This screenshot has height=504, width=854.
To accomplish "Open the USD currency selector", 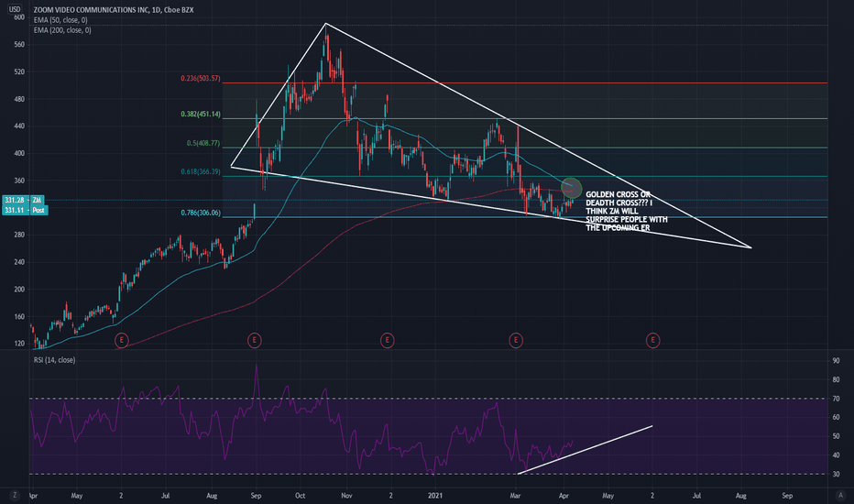I will pyautogui.click(x=15, y=9).
